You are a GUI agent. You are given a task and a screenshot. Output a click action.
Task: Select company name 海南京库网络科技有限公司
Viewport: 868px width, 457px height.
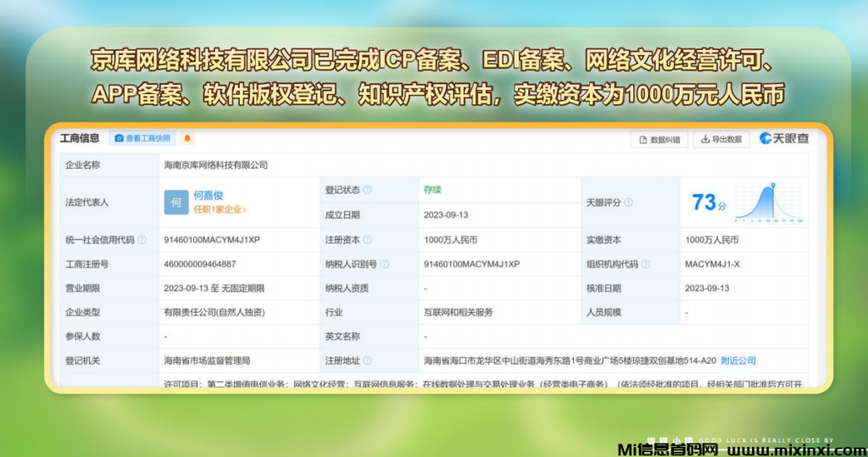tap(216, 165)
